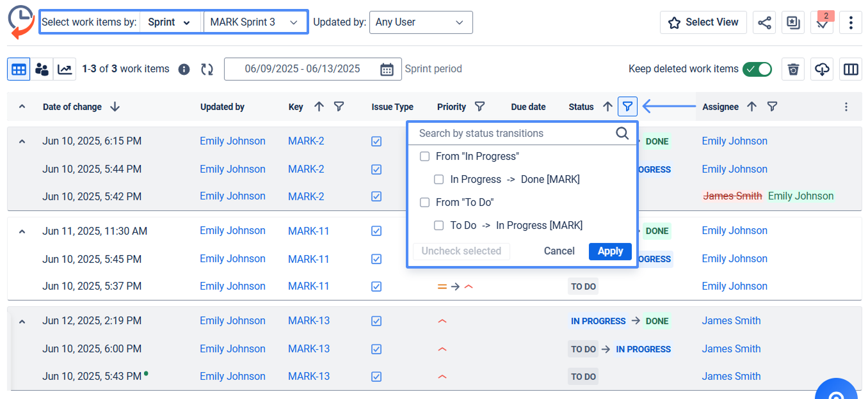This screenshot has width=868, height=399.
Task: Click the Issue Type column header
Action: pos(392,107)
